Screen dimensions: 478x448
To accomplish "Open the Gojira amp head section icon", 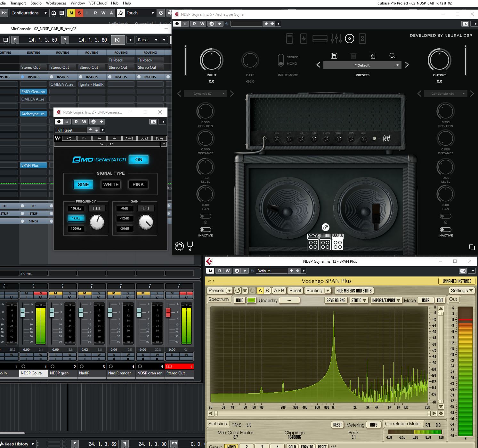I will 320,39.
